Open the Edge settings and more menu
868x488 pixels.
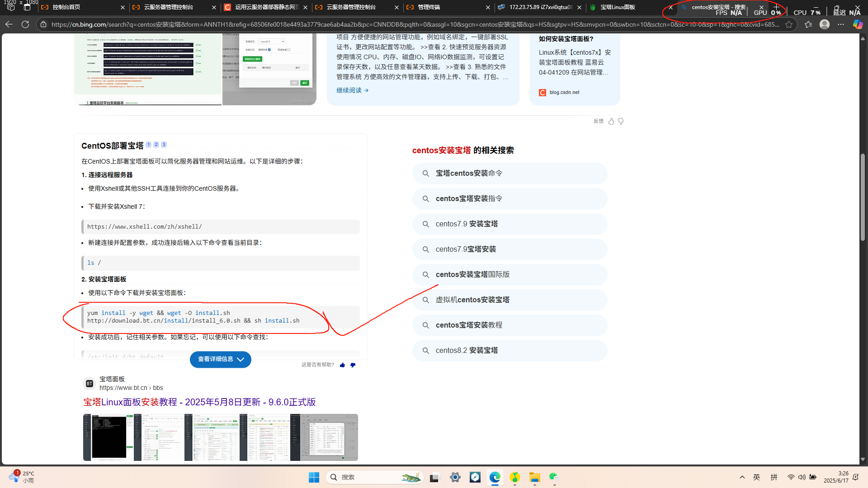pos(841,24)
